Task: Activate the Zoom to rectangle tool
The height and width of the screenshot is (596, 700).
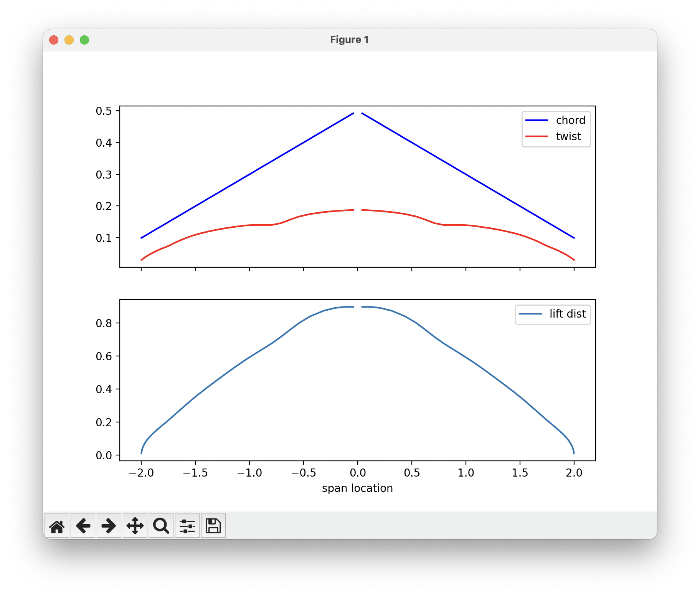Action: [x=161, y=526]
